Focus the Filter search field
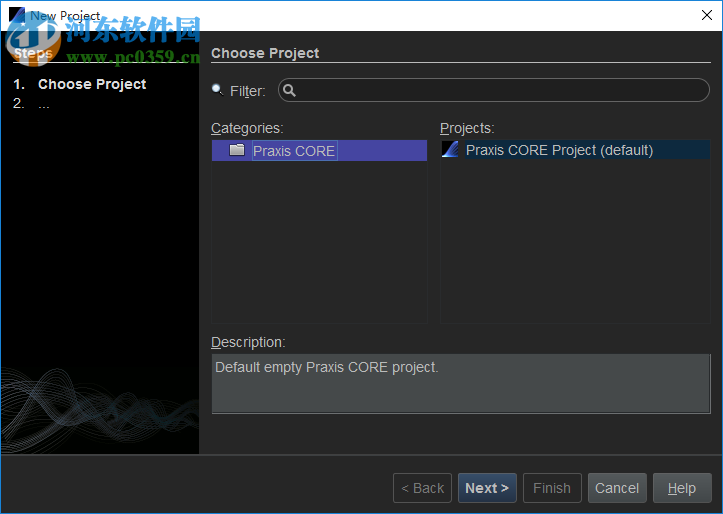Viewport: 723px width, 514px height. [x=493, y=90]
